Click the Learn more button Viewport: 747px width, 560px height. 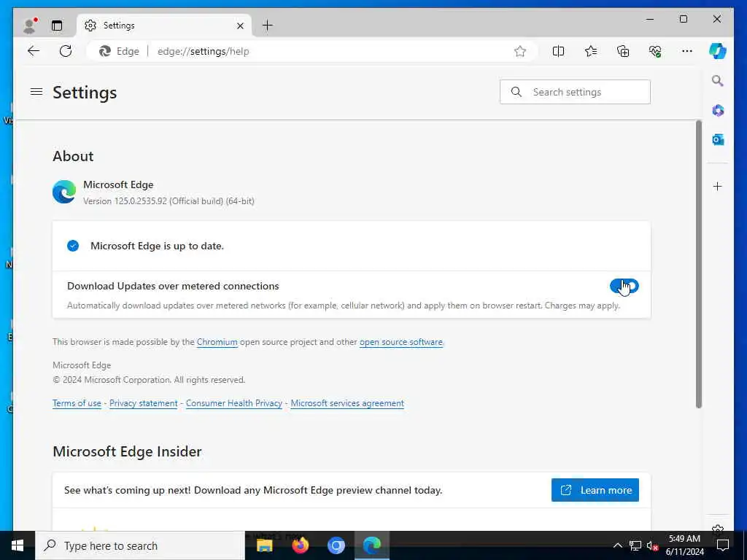pos(595,490)
